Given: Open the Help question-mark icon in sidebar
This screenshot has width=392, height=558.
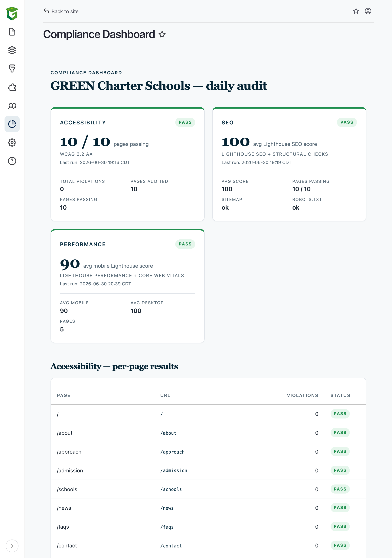Looking at the screenshot, I should click(12, 161).
